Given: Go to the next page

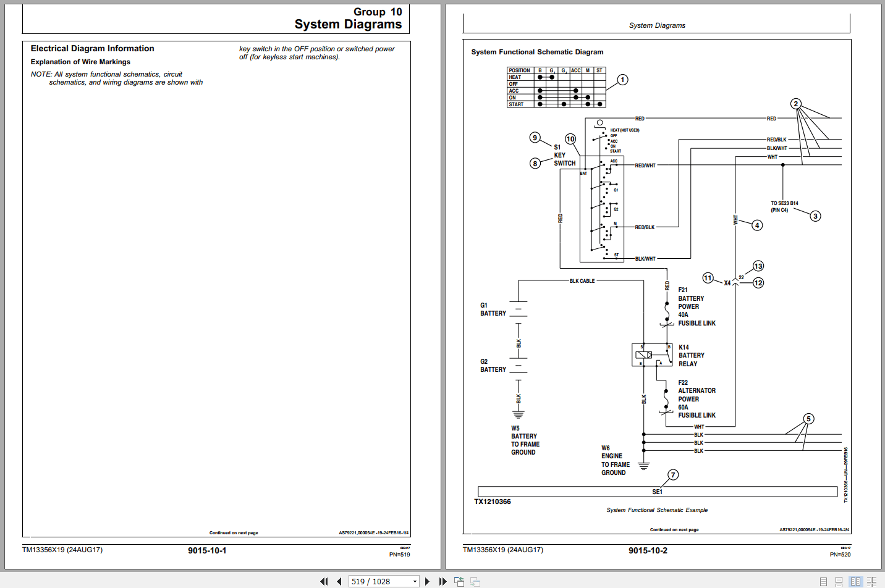Looking at the screenshot, I should pos(427,581).
